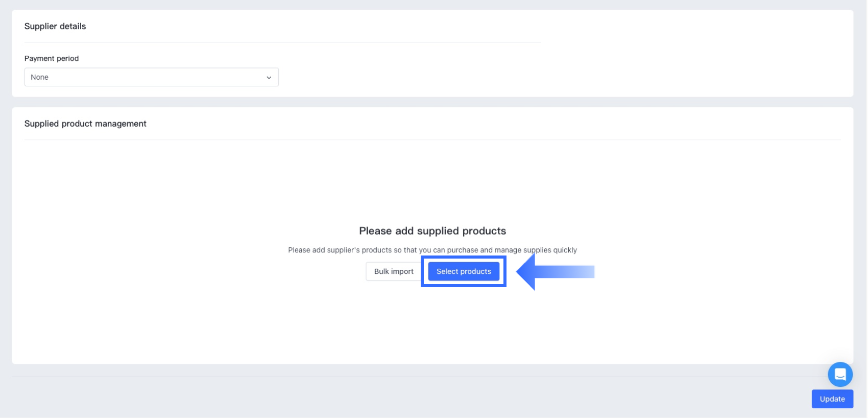The width and height of the screenshot is (868, 418).
Task: Click the gray footer area left of Update
Action: 408,399
